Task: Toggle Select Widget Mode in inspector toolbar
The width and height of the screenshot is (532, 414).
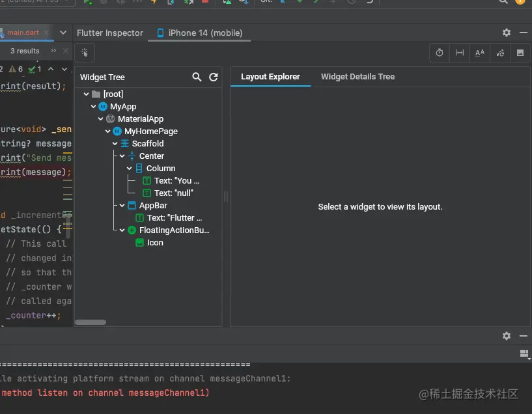Action: pyautogui.click(x=85, y=53)
